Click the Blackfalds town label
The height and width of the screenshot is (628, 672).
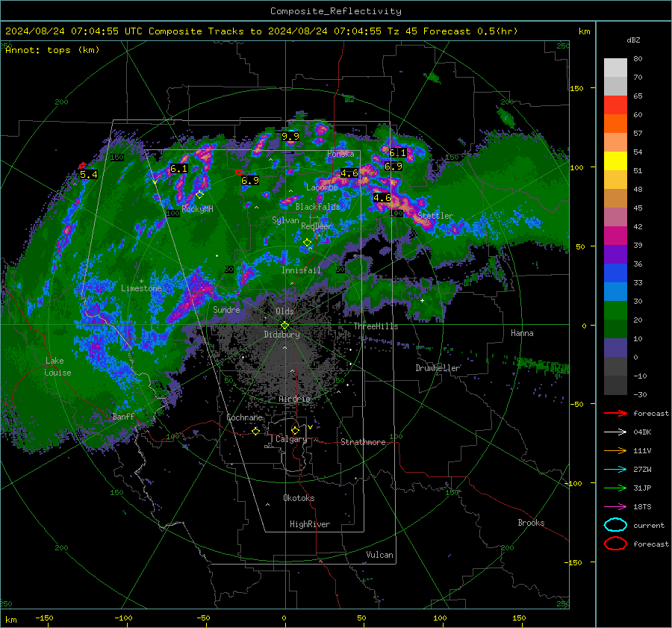(x=317, y=207)
